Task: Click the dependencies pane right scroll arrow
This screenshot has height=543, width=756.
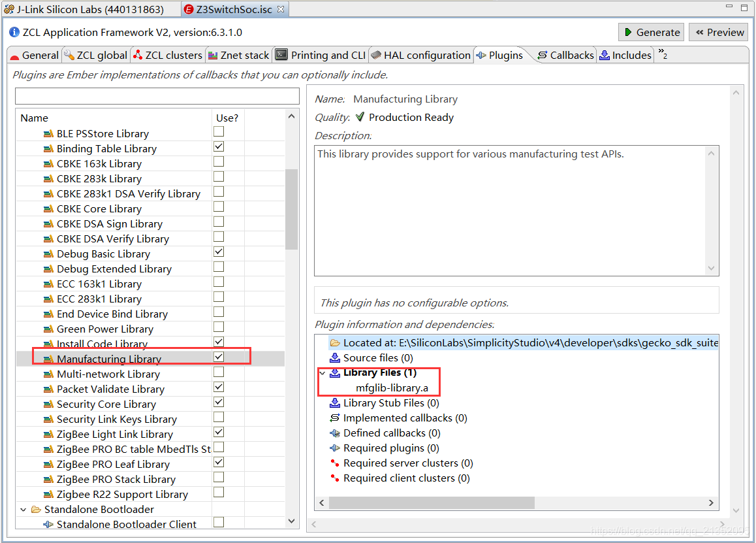Action: pyautogui.click(x=711, y=502)
